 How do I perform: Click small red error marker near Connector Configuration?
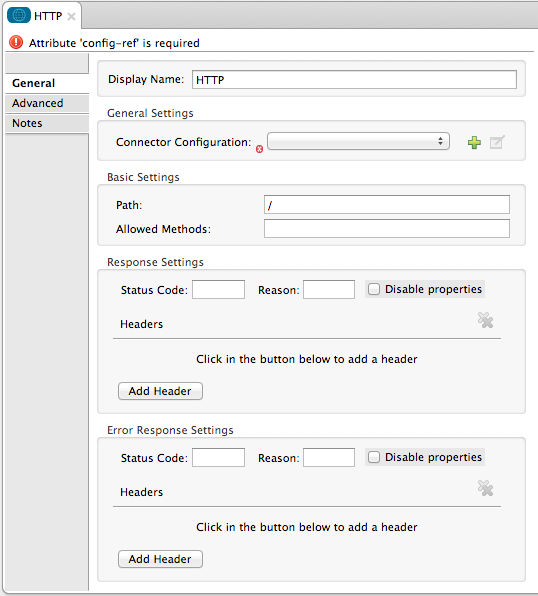click(259, 149)
